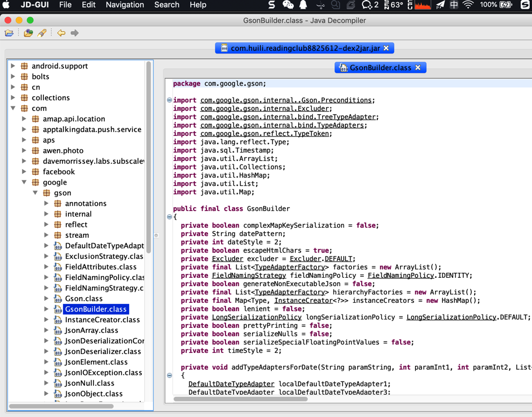
Task: Click the JsonArray.class file icon
Action: [x=58, y=330]
